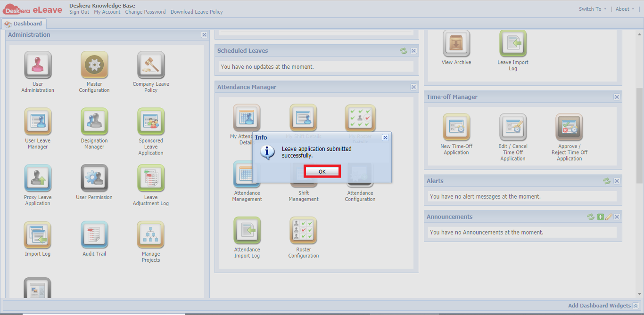This screenshot has width=644, height=315.
Task: Close the Administration widget
Action: pyautogui.click(x=204, y=35)
